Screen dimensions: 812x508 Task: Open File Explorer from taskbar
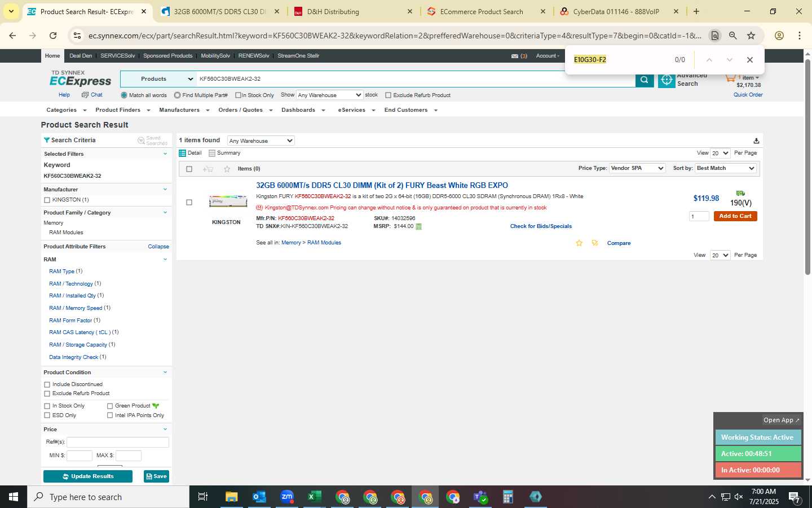click(232, 497)
